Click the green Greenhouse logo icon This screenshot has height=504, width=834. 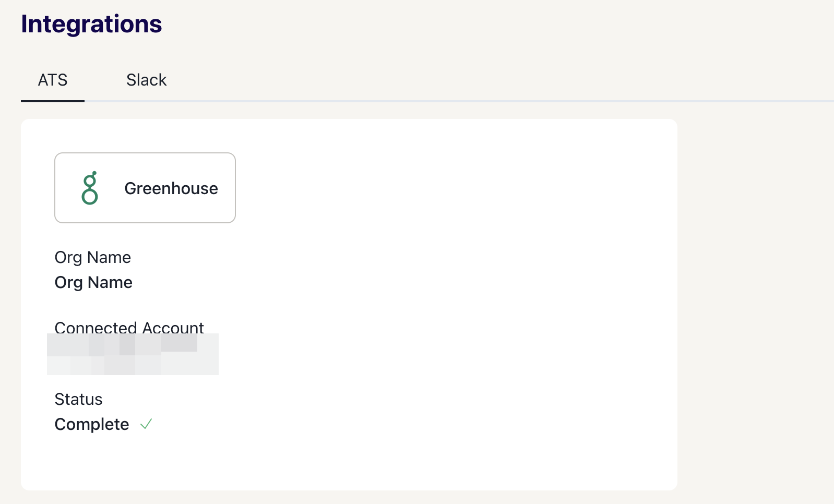[x=90, y=188]
